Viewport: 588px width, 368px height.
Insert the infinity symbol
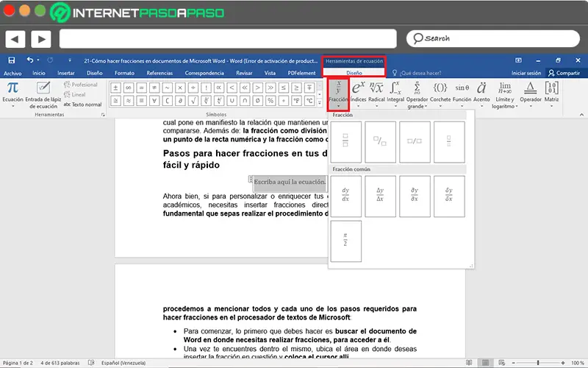tap(128, 88)
